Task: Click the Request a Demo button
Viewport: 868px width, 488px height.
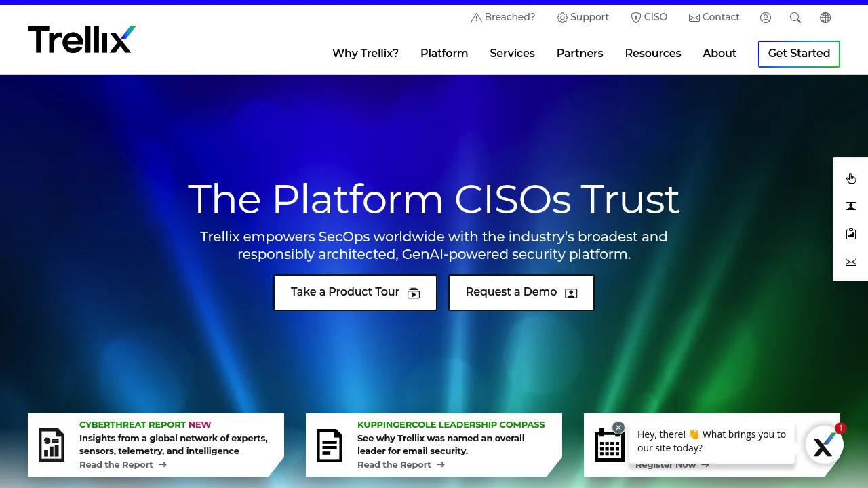Action: [x=521, y=293]
